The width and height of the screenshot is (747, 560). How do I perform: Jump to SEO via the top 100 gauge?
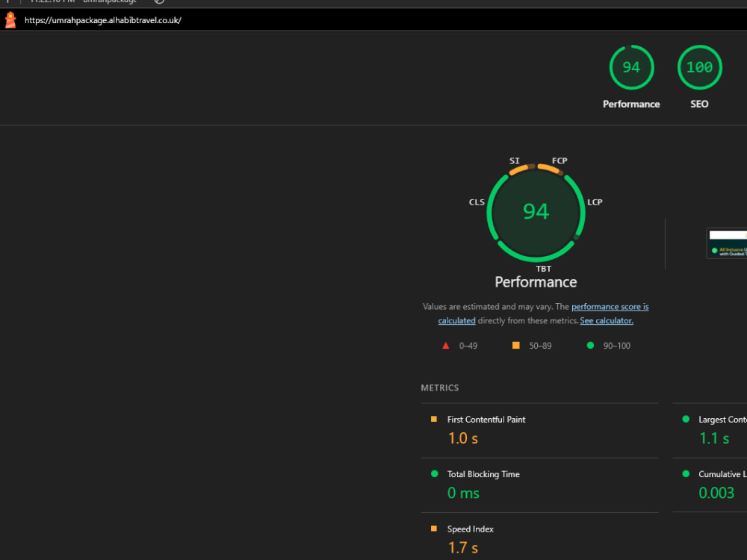[699, 67]
